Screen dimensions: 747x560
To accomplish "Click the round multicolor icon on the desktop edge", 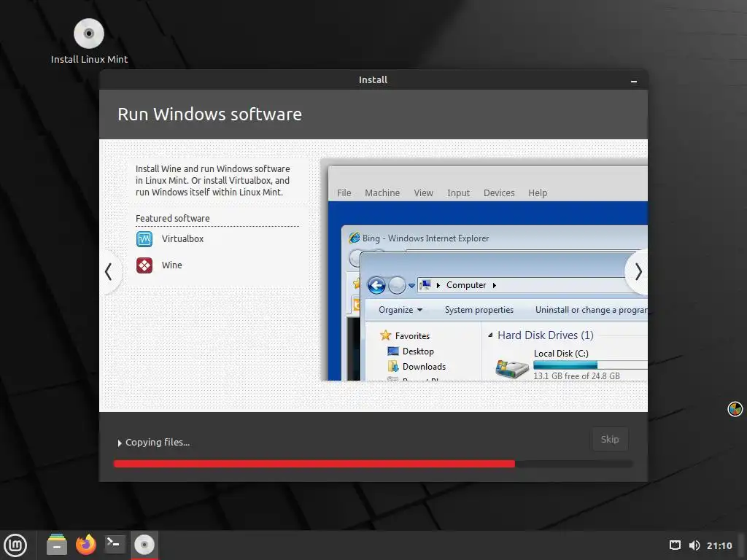I will pos(735,408).
